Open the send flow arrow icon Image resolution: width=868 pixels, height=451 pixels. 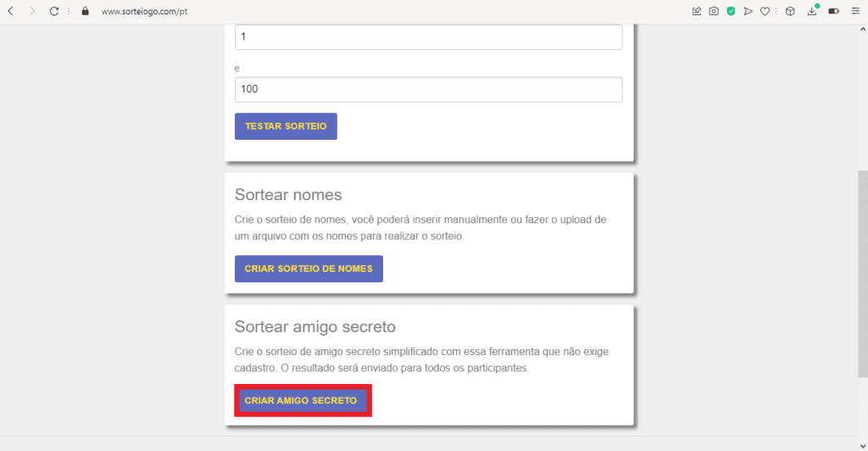748,11
